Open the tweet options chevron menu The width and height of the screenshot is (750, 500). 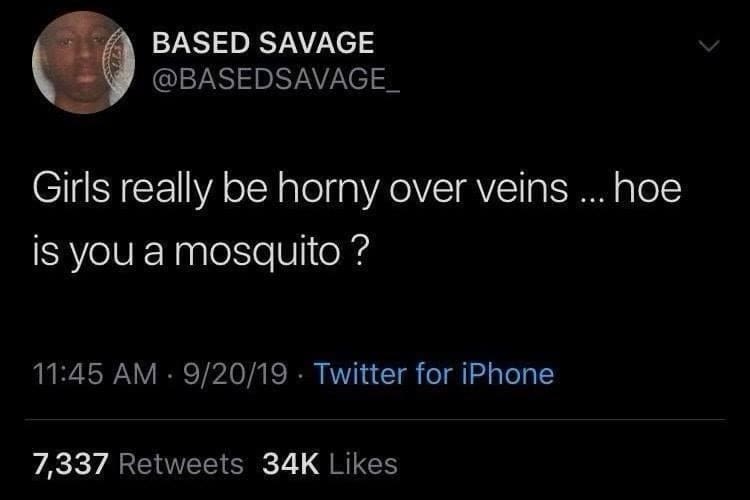point(708,48)
